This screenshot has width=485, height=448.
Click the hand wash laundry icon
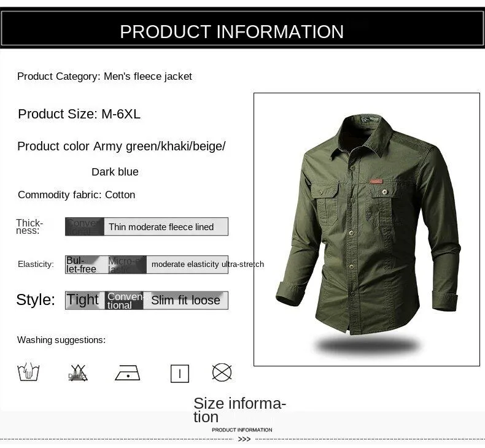pos(28,371)
